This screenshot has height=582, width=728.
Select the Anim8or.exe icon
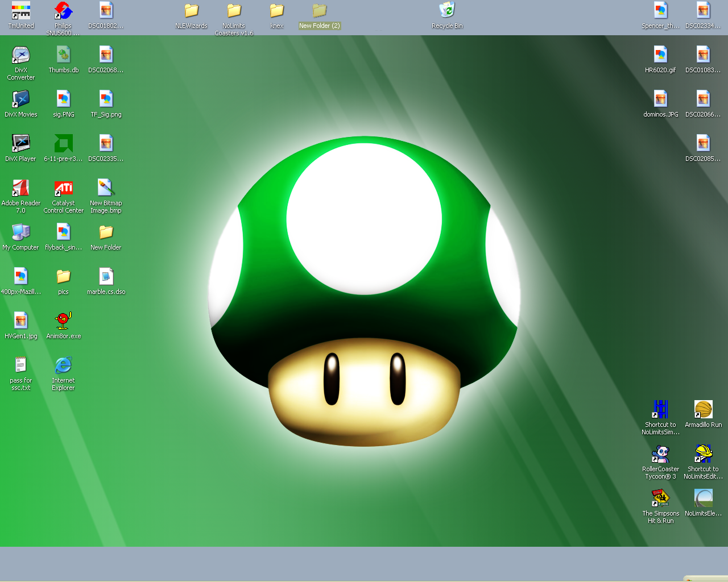63,321
